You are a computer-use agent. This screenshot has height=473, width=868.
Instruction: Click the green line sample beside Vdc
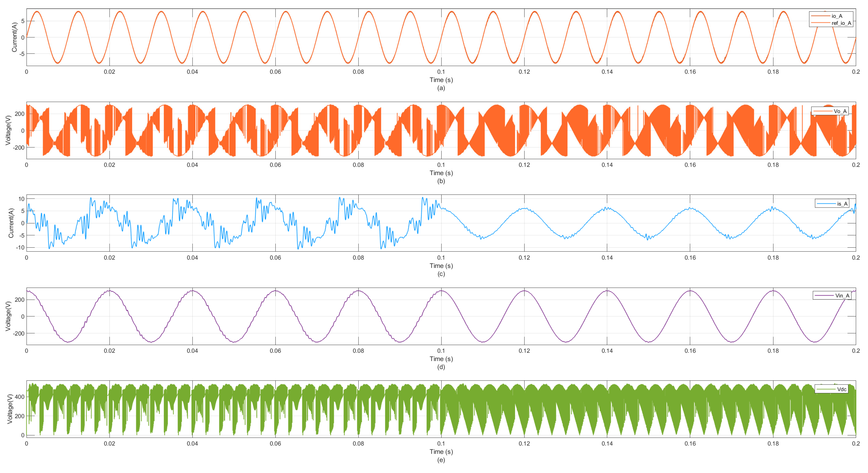pos(826,389)
